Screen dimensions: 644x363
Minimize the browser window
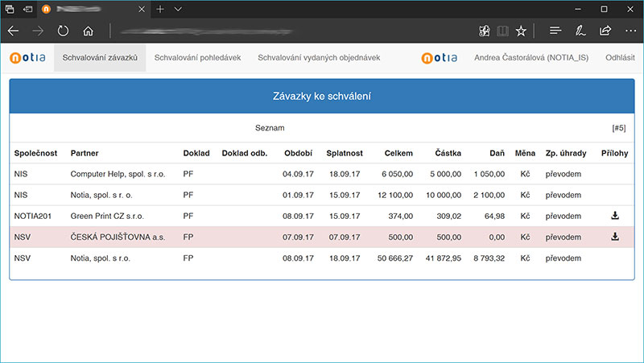578,9
